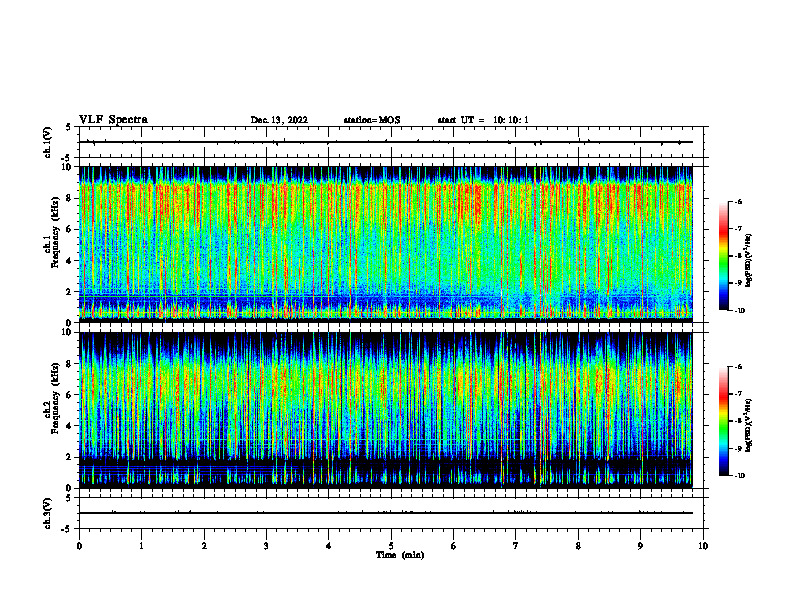This screenshot has height=612, width=792.
Task: Select the ch.1 "Frequency (kHz)" axis label
Action: (55, 232)
